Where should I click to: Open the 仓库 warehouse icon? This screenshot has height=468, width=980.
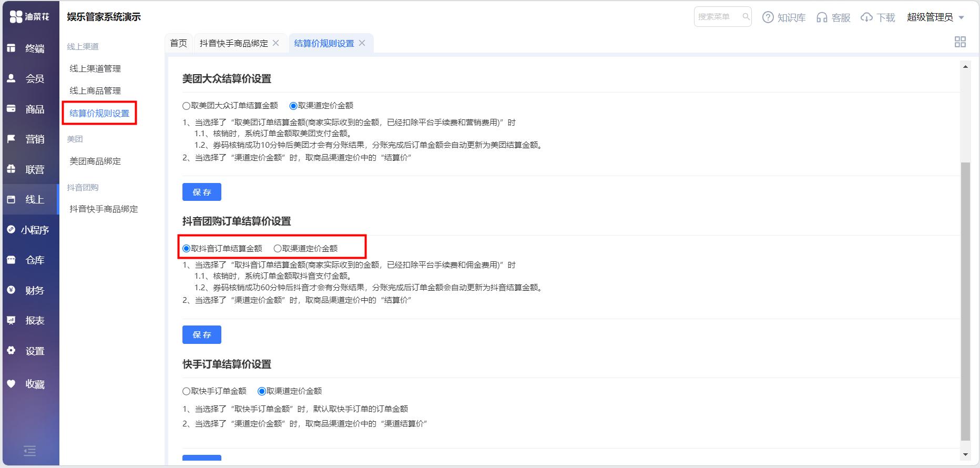[x=11, y=260]
